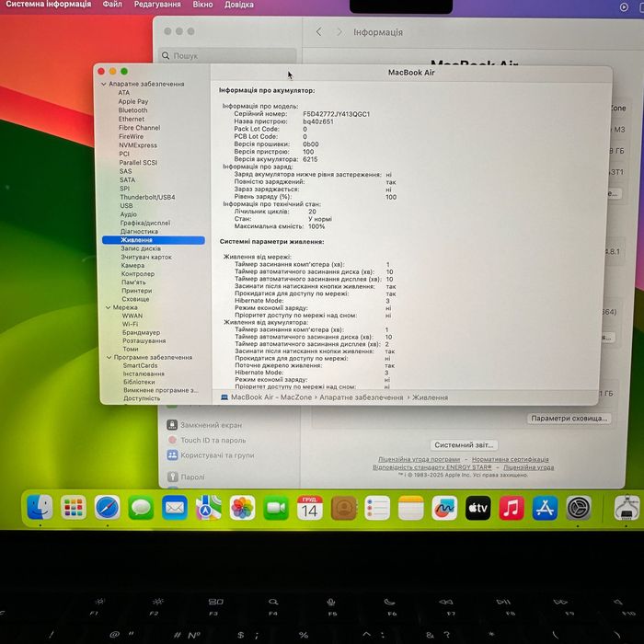Open Launchpad in the dock
Viewport: 644px width, 644px height.
coord(74,508)
